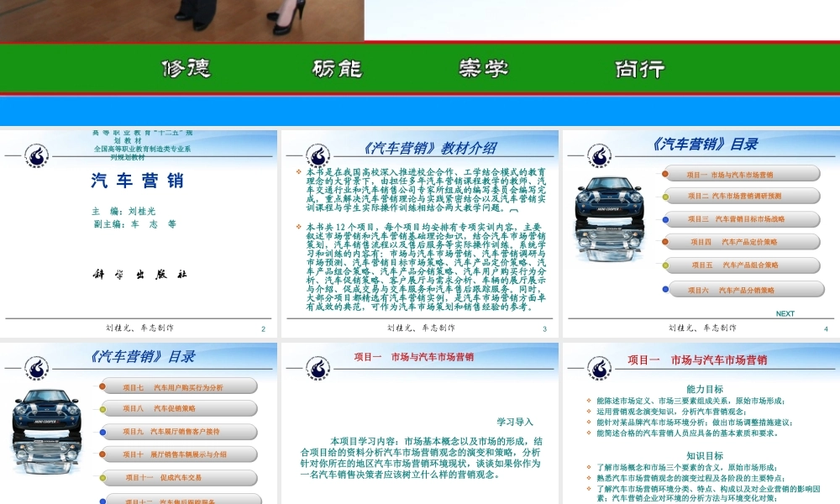Select the 副主编:车志 等 line
840x504 pixels.
coord(135,224)
